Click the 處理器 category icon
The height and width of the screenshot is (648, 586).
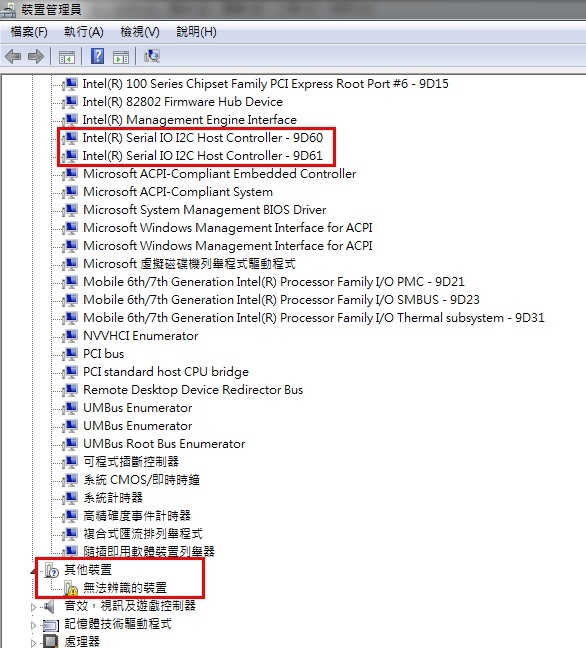(51, 641)
